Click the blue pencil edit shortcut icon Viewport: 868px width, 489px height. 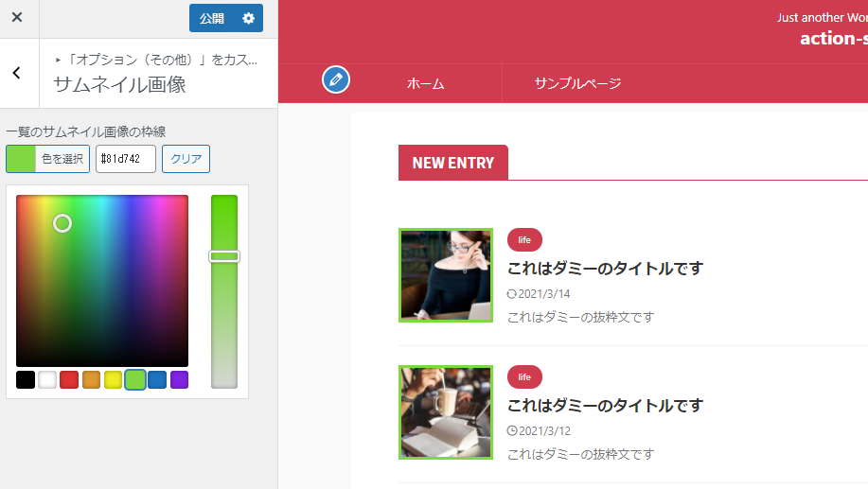336,79
